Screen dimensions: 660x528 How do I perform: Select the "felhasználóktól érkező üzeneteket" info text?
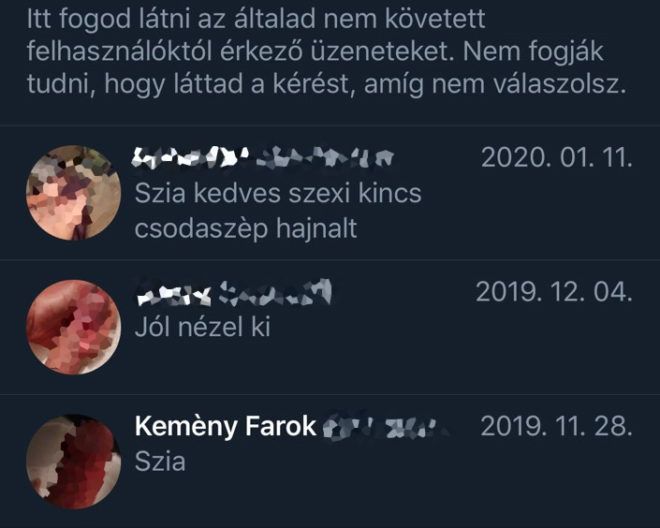(x=240, y=52)
